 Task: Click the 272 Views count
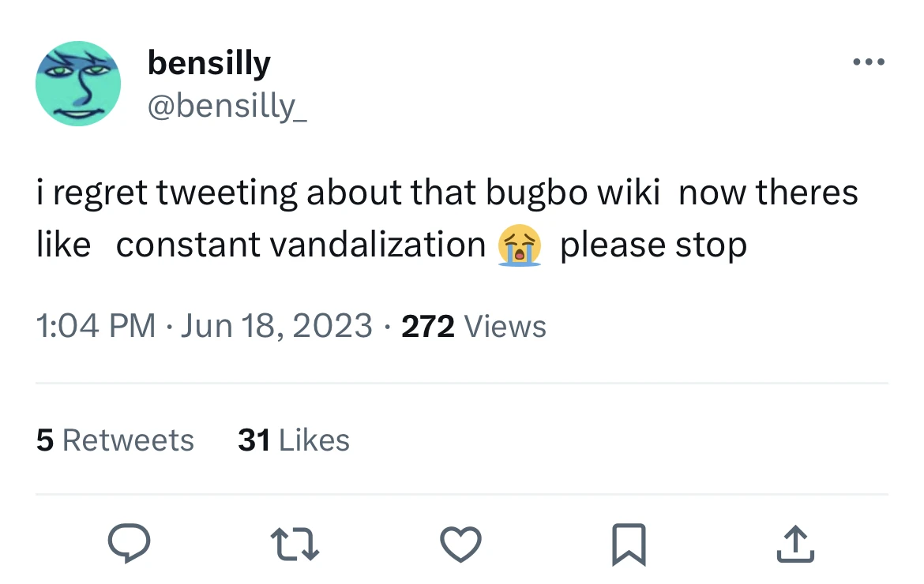[x=473, y=326]
